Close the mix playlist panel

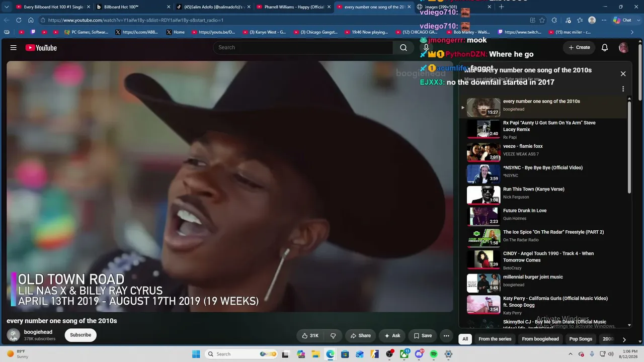[x=623, y=74]
